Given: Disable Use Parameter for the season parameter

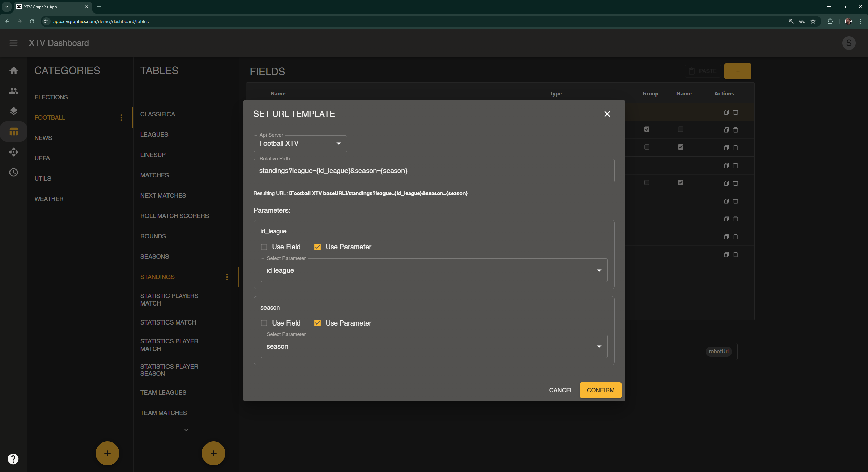Looking at the screenshot, I should click(x=317, y=323).
